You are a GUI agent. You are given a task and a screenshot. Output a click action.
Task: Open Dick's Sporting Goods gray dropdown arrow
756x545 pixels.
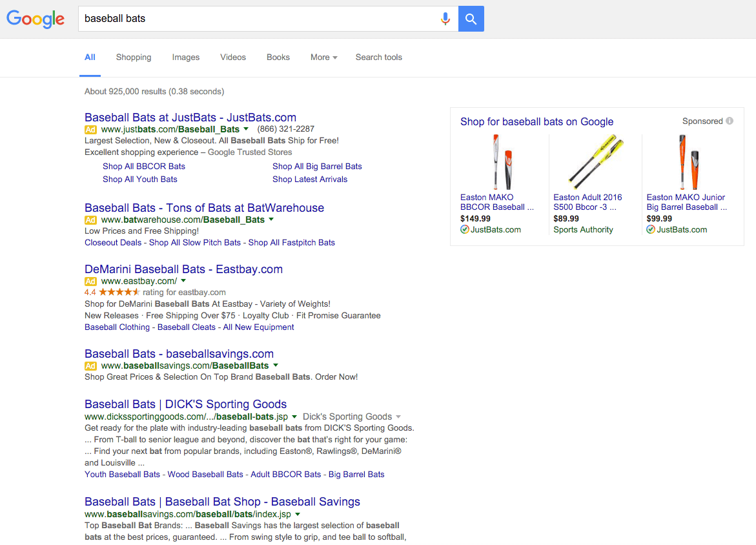pos(398,416)
